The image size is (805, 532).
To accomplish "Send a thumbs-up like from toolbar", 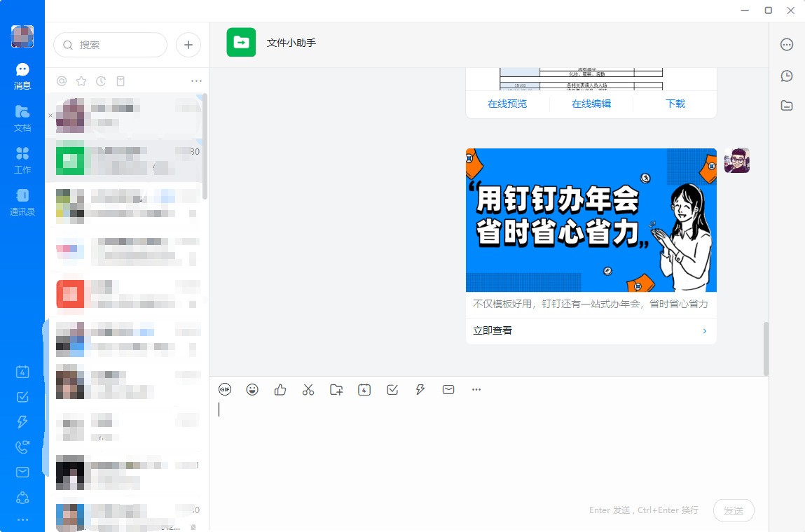I will [280, 389].
